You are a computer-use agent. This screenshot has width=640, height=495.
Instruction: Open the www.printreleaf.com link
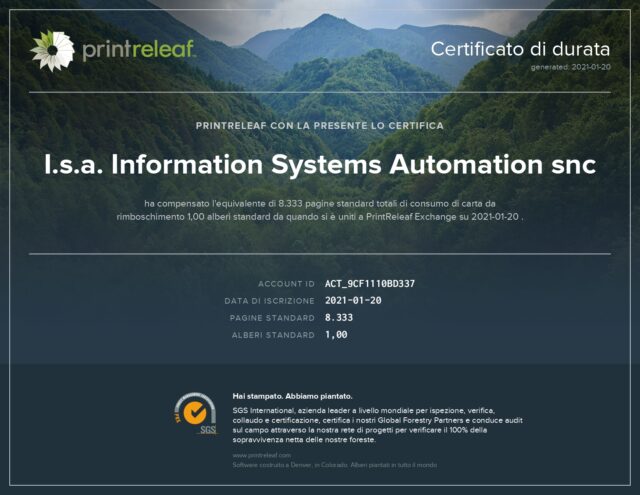click(x=262, y=455)
